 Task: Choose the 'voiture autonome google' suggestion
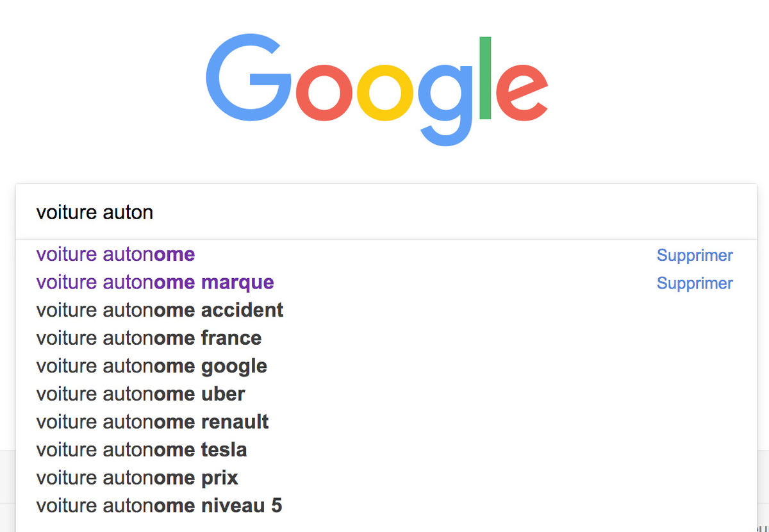pos(151,367)
